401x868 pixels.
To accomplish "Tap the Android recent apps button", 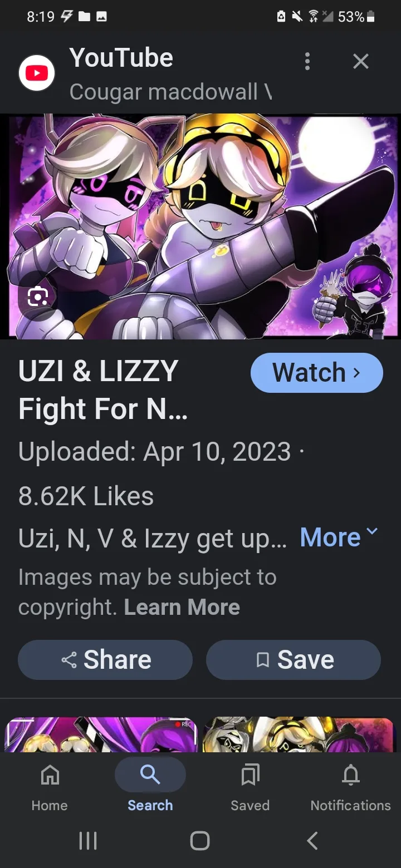I will click(88, 841).
